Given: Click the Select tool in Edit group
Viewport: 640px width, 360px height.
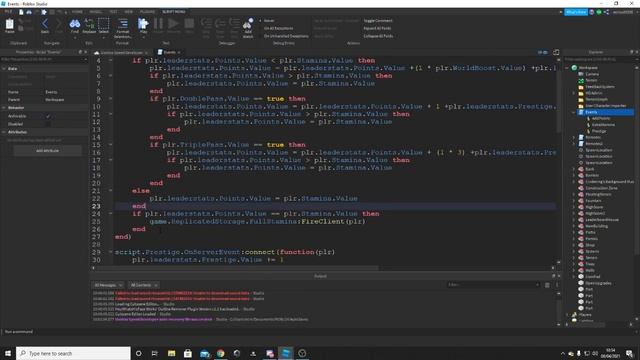Looking at the screenshot, I should (104, 25).
